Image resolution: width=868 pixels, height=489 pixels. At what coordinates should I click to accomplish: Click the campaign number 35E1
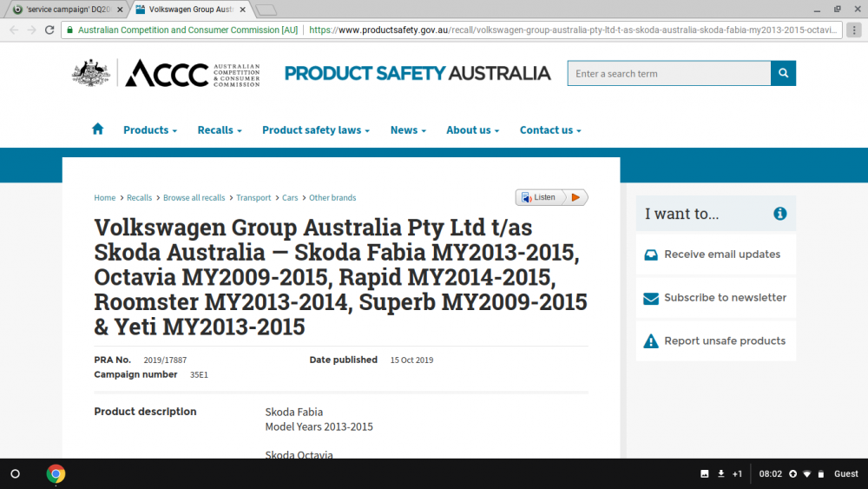coord(199,375)
